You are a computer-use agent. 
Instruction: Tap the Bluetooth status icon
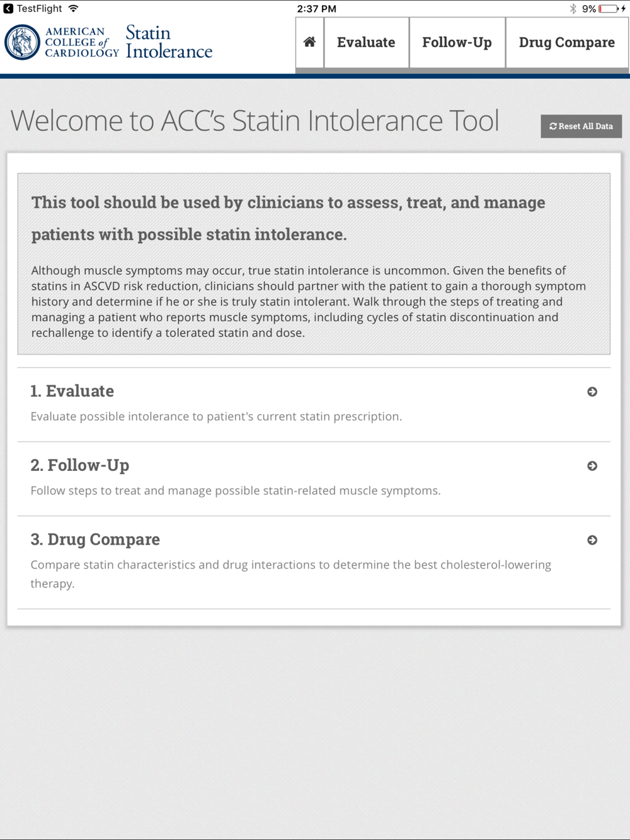[x=573, y=9]
